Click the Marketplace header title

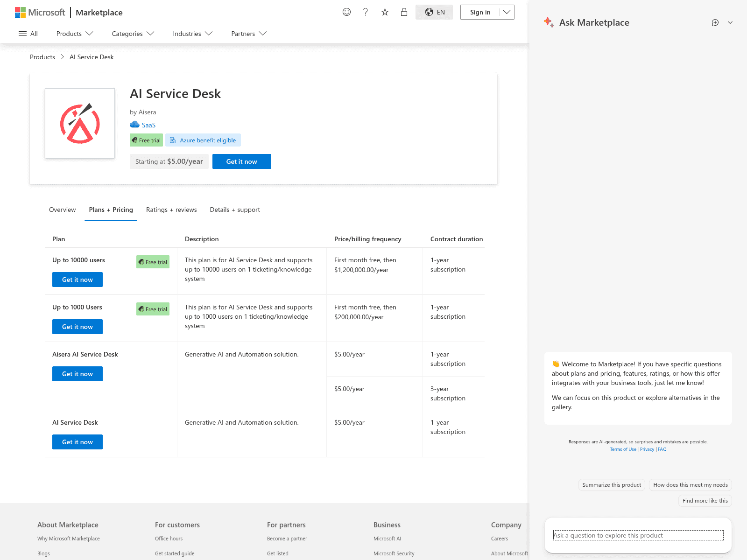coord(99,13)
